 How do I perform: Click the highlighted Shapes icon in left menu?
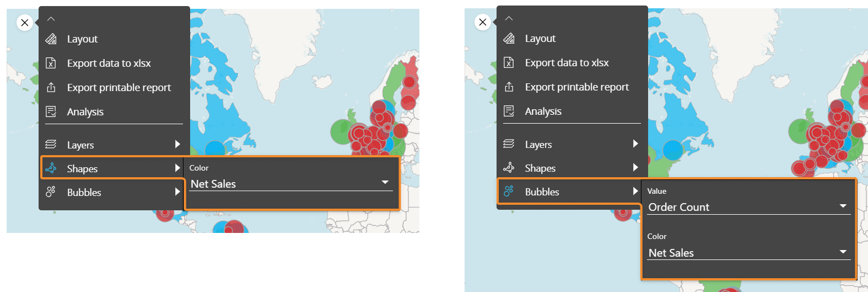51,168
